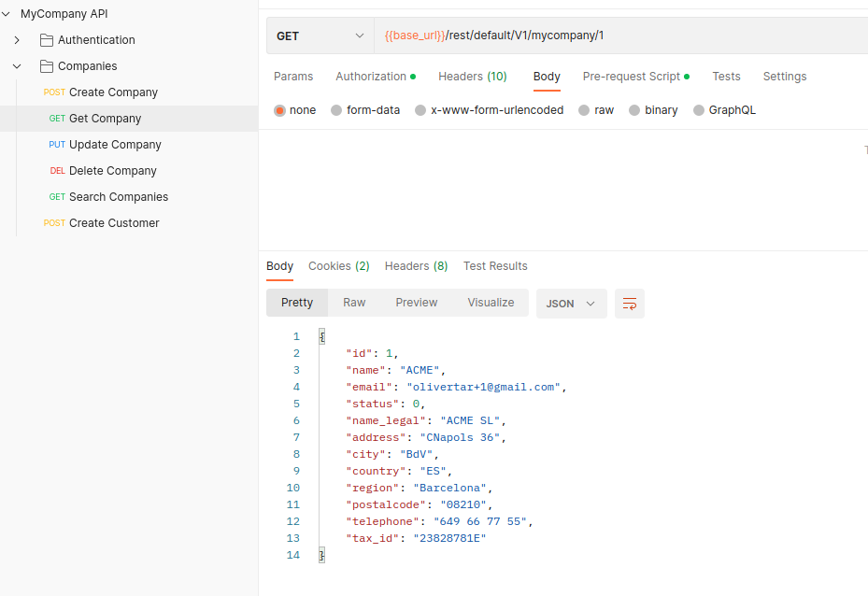Image resolution: width=868 pixels, height=596 pixels.
Task: Collapse the JSON object at line 1
Action: 320,334
